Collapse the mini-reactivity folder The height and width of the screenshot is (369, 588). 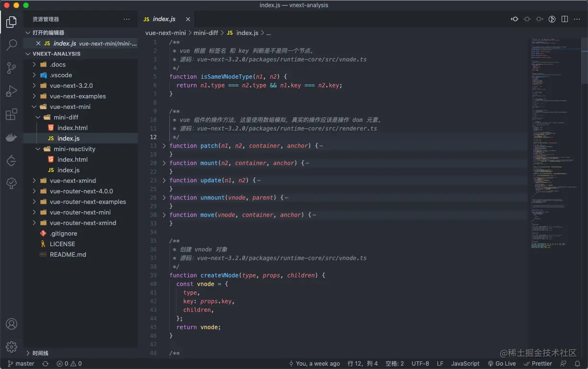(81, 149)
